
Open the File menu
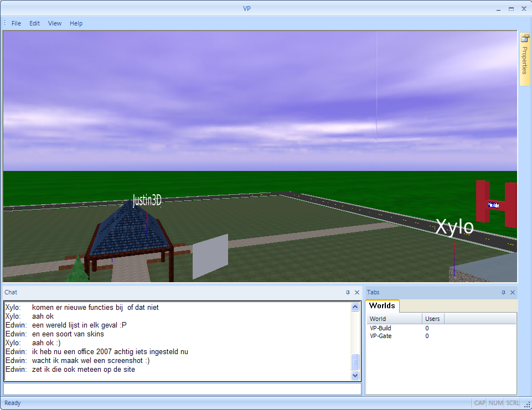pos(16,23)
